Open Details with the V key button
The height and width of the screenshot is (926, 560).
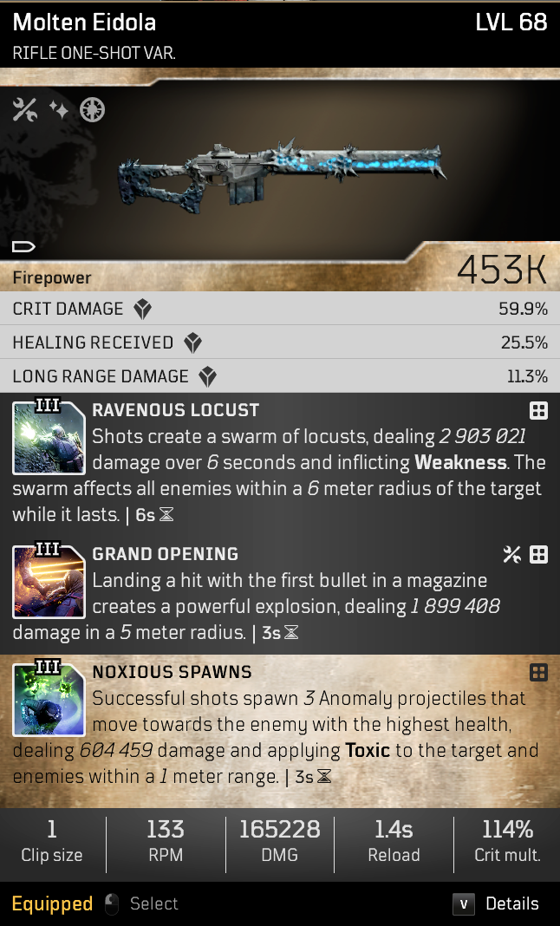pos(464,903)
